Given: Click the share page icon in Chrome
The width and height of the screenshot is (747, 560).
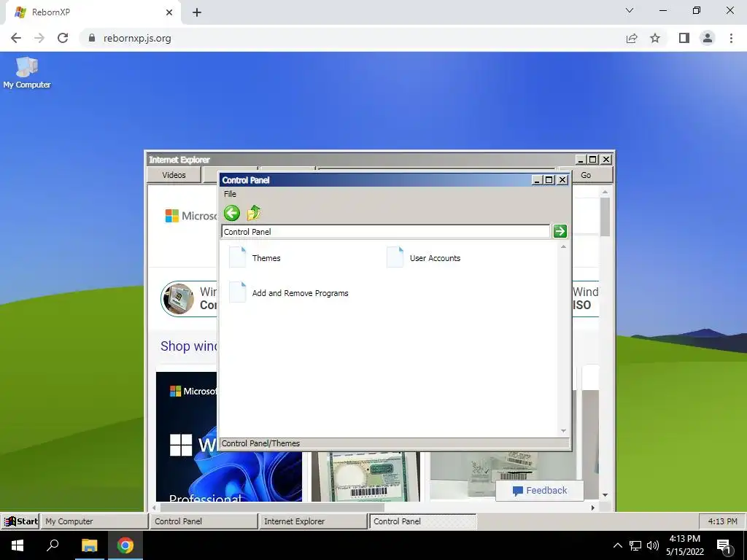Looking at the screenshot, I should (632, 38).
